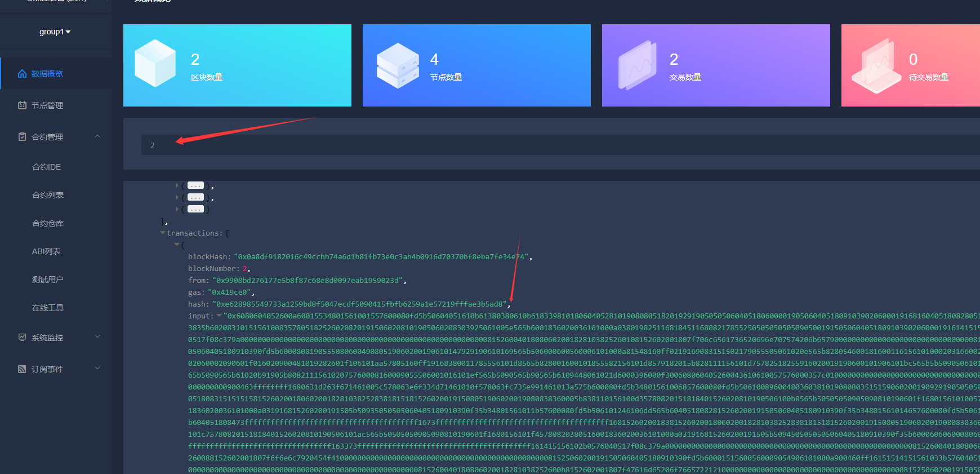
Task: Click the feed icon beside 订阅事件
Action: coord(22,369)
